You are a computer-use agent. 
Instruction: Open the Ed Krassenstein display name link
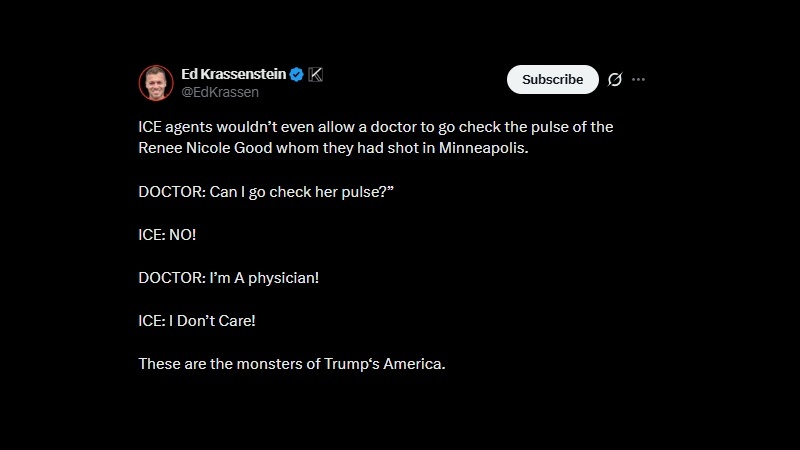click(233, 74)
